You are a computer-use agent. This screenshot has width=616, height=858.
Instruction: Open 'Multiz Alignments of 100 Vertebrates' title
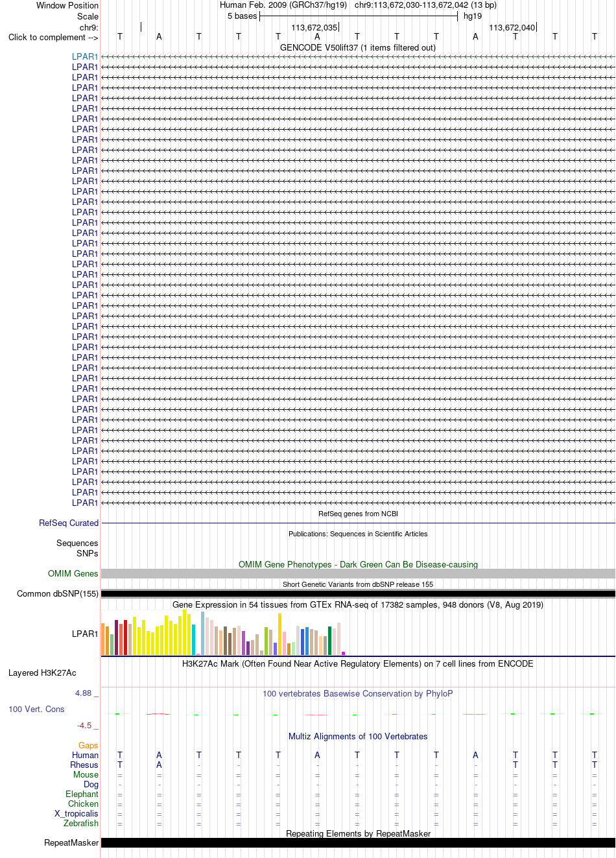358,736
